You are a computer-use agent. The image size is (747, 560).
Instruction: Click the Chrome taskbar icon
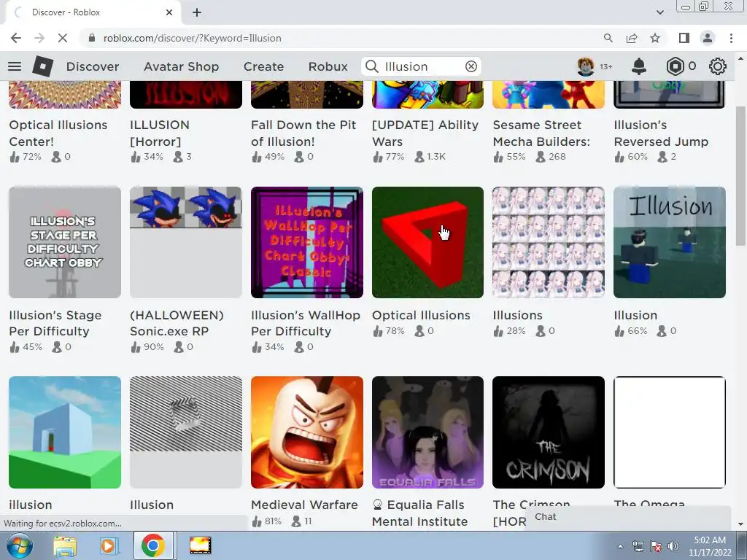coord(153,545)
